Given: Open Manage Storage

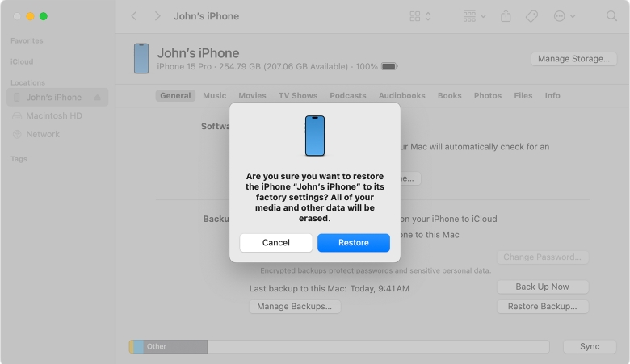Looking at the screenshot, I should click(573, 59).
